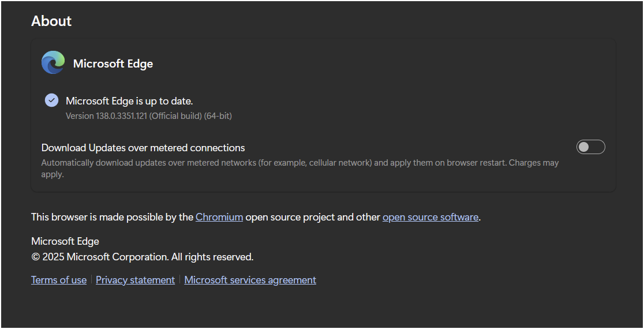The height and width of the screenshot is (329, 644).
Task: Enable Download Updates over metered connections toggle
Action: [x=590, y=147]
